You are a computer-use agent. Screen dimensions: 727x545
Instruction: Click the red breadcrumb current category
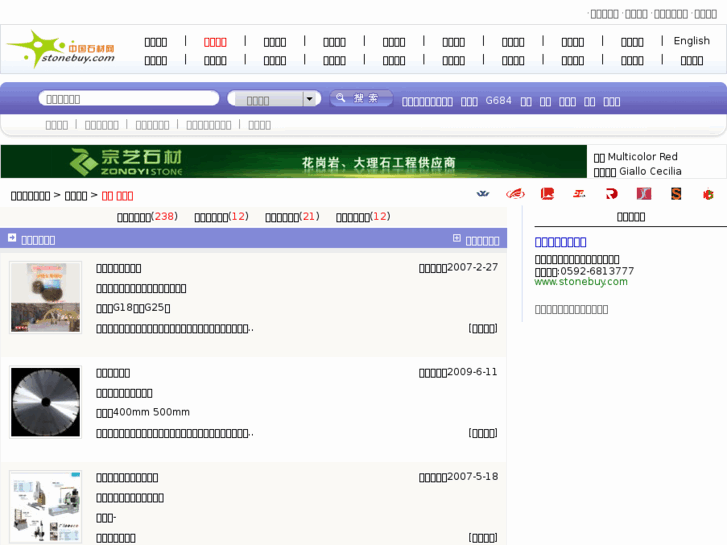pos(117,196)
